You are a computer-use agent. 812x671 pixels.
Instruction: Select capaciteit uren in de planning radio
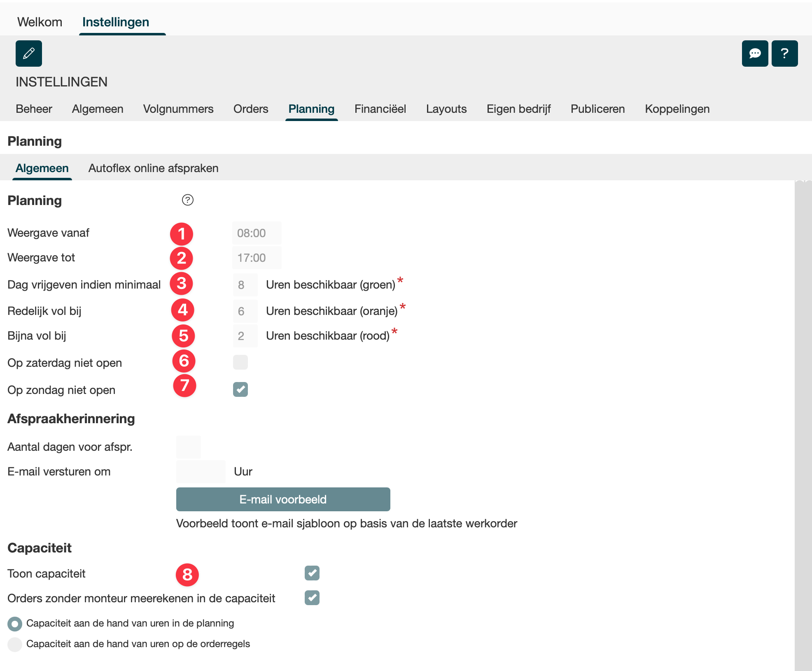coord(15,624)
